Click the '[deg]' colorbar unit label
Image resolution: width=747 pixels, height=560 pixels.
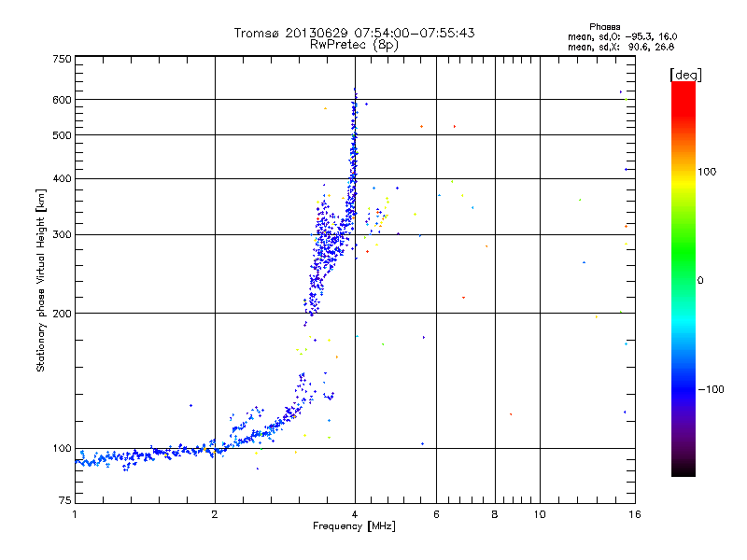[x=685, y=75]
